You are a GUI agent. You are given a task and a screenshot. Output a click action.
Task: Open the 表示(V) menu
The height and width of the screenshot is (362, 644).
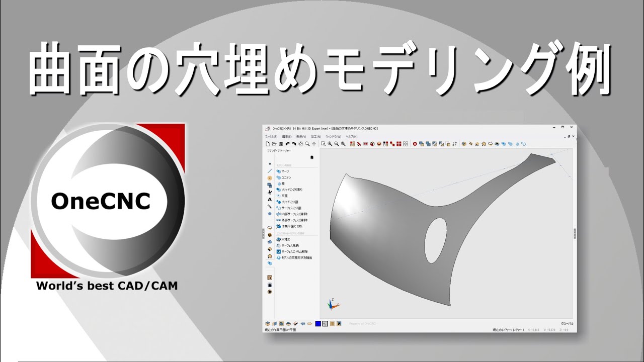[301, 137]
